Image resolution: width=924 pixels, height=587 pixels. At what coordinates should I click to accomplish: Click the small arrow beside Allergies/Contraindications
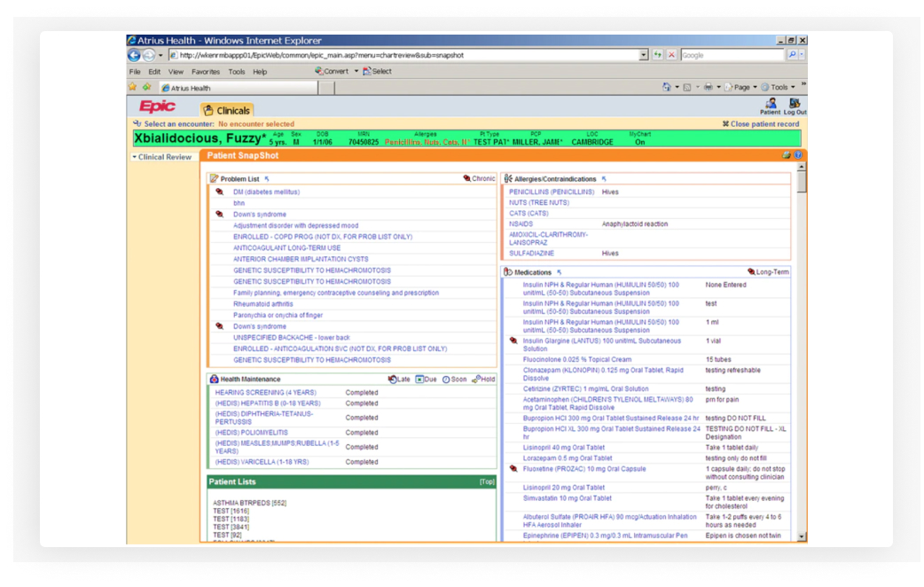coord(605,179)
